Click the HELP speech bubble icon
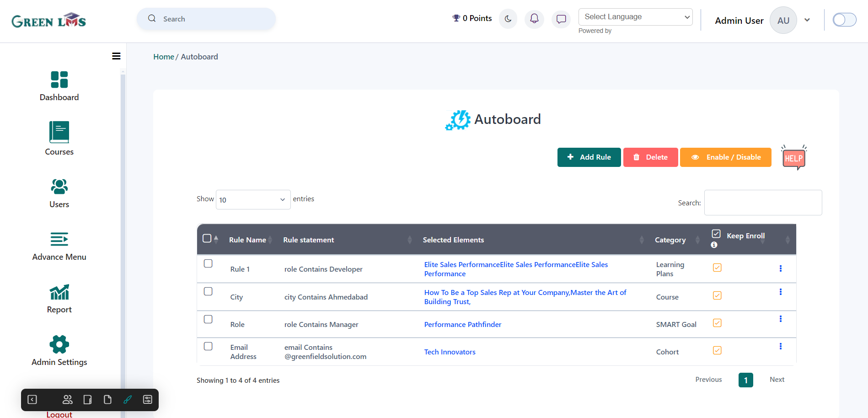The height and width of the screenshot is (418, 868). [x=794, y=158]
